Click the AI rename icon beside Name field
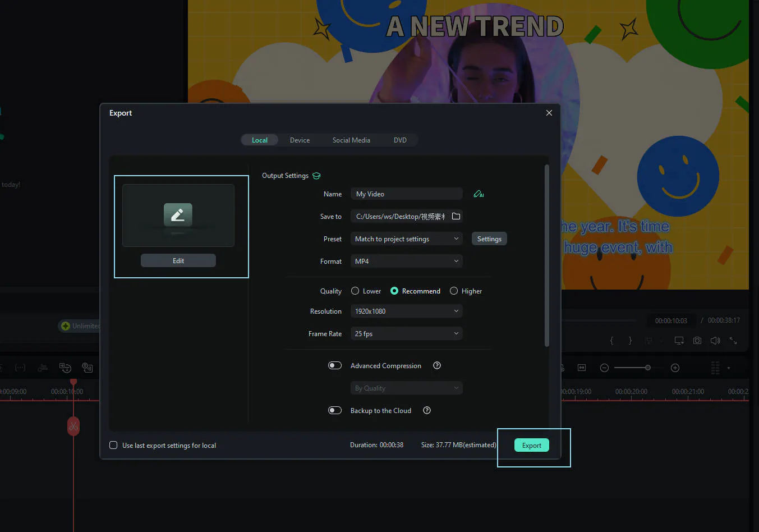Viewport: 759px width, 532px height. tap(479, 194)
